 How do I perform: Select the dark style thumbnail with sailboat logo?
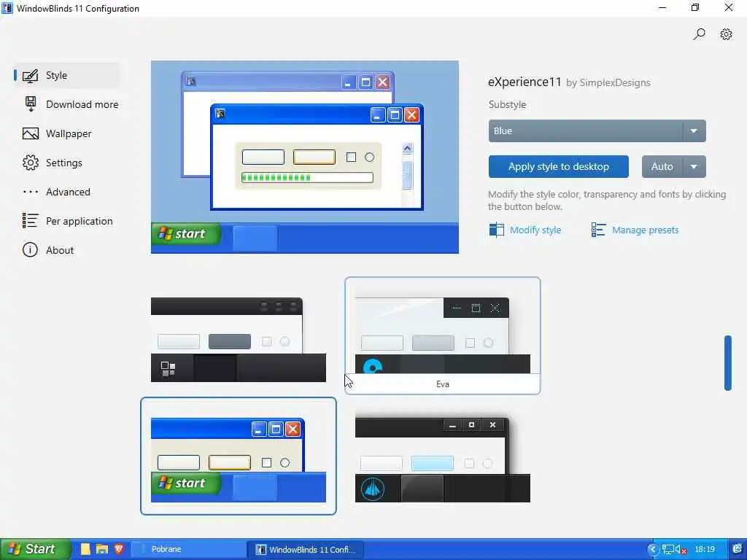point(443,459)
